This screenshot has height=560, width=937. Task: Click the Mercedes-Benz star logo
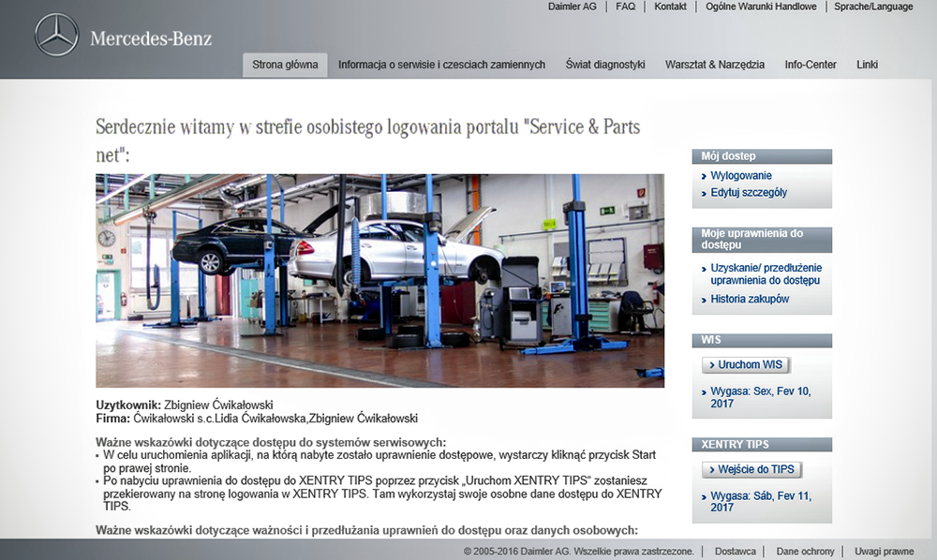tap(57, 36)
